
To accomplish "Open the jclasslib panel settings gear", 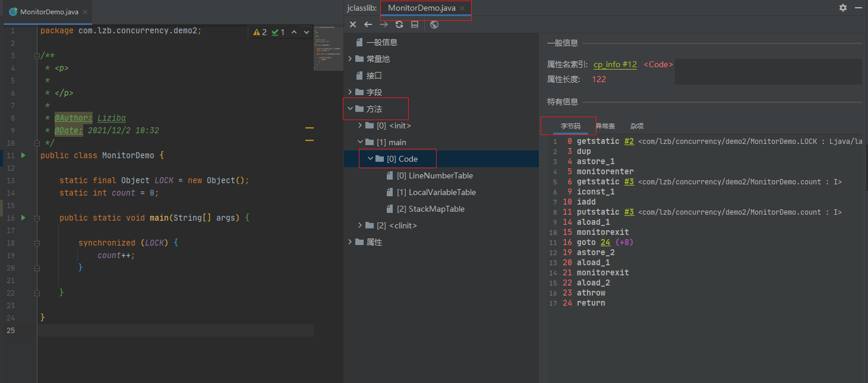I will [843, 8].
